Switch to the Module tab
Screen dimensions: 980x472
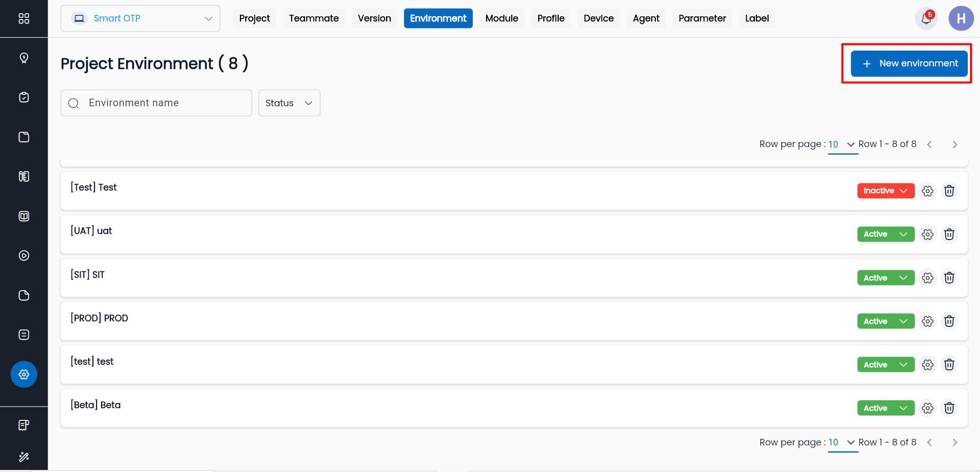coord(501,18)
